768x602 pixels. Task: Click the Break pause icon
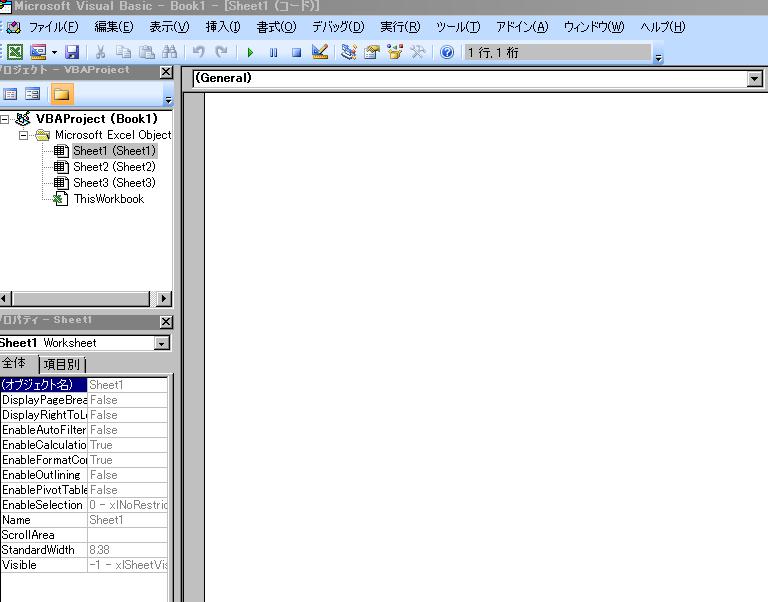tap(273, 52)
